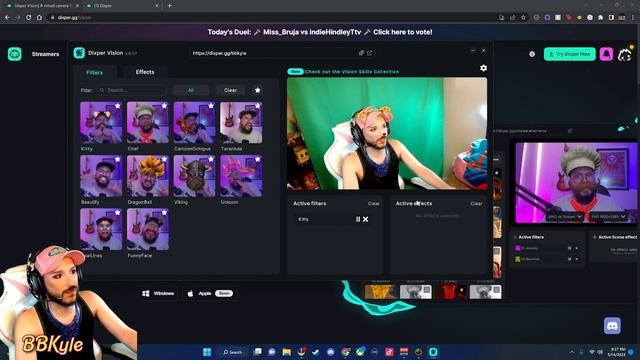Viewport: 640px width, 360px height.
Task: Clear the filter search
Action: click(230, 90)
